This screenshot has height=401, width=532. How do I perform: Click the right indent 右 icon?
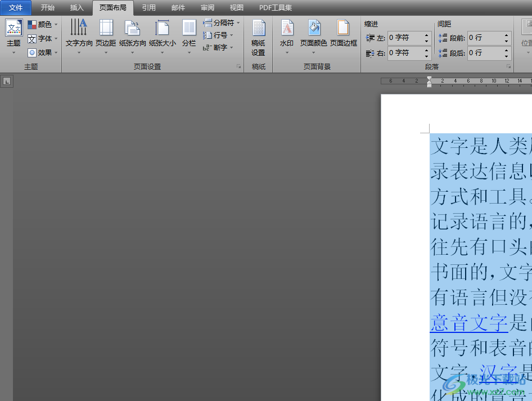coord(370,53)
